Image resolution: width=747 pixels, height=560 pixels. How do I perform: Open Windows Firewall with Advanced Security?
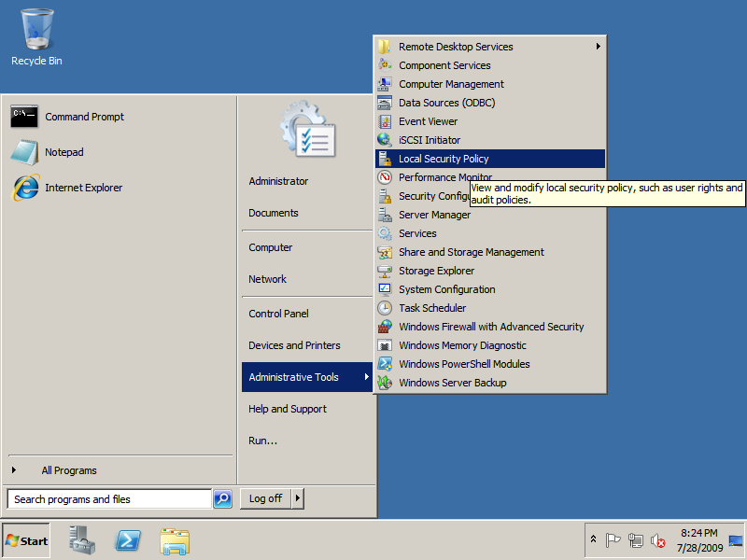[x=490, y=327]
